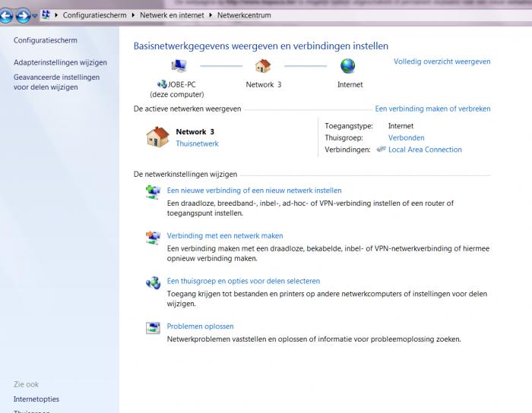
Task: Click De actieve netwerken weergeven heading
Action: coord(187,109)
